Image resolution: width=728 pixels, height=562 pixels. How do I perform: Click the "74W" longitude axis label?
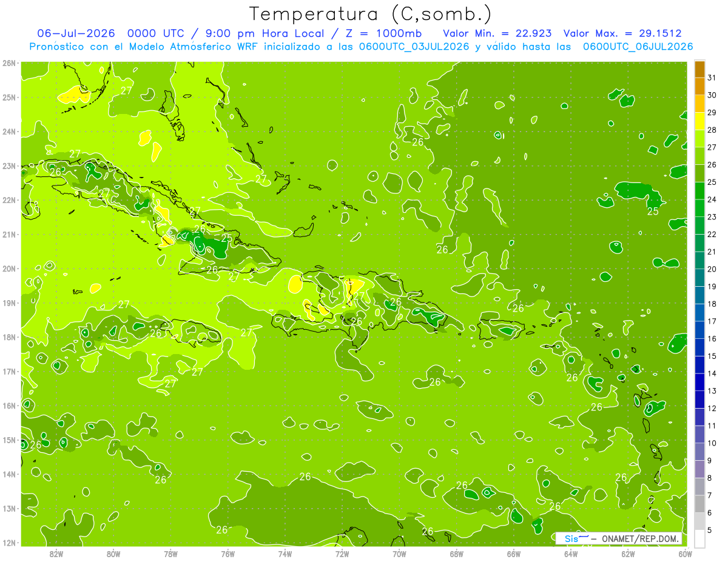285,554
